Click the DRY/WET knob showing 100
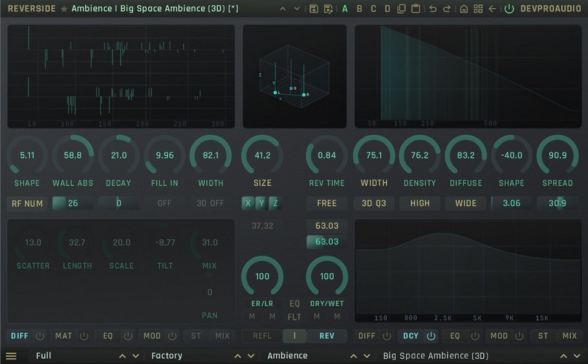This screenshot has width=588, height=364. click(x=327, y=277)
